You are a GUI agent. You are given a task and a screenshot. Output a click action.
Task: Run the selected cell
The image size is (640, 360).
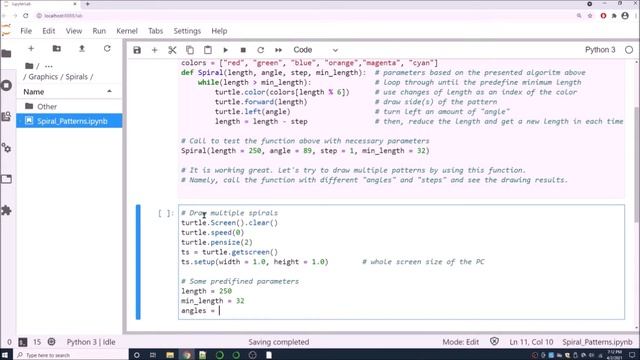pos(226,50)
